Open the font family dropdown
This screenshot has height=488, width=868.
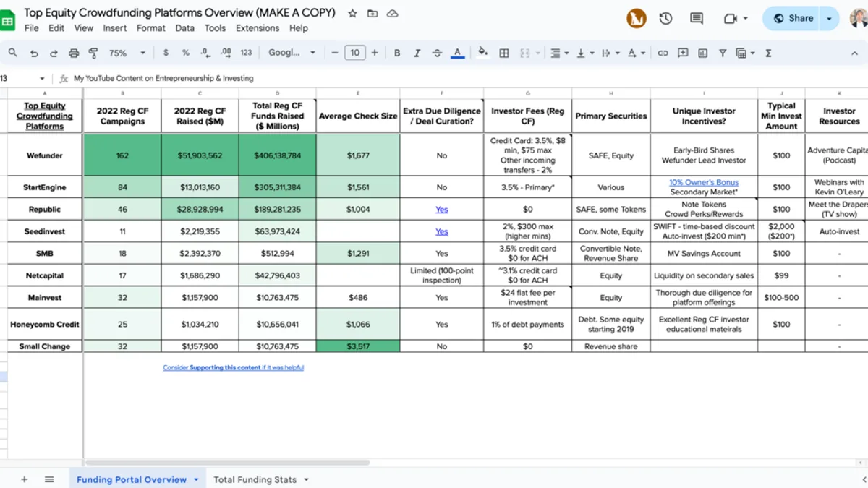[292, 53]
